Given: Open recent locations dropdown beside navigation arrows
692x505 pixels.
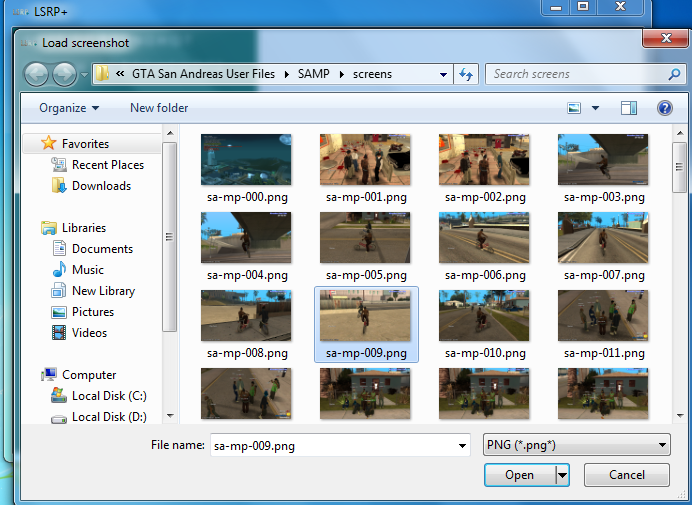Looking at the screenshot, I should point(84,75).
